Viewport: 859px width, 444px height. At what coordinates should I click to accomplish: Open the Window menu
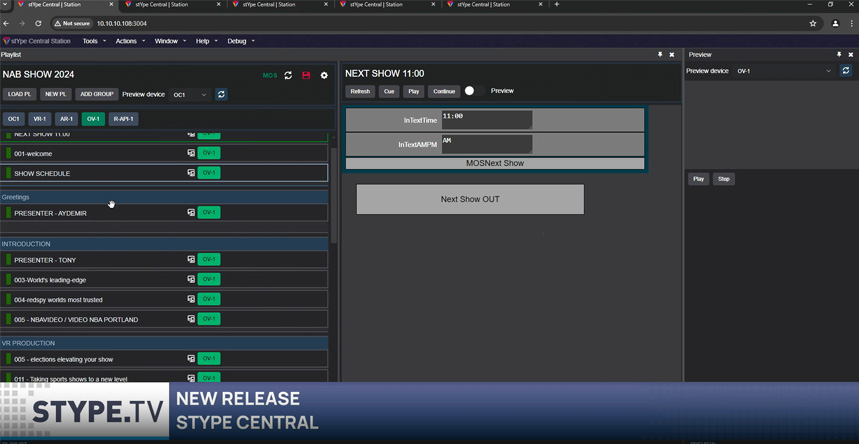[x=170, y=41]
